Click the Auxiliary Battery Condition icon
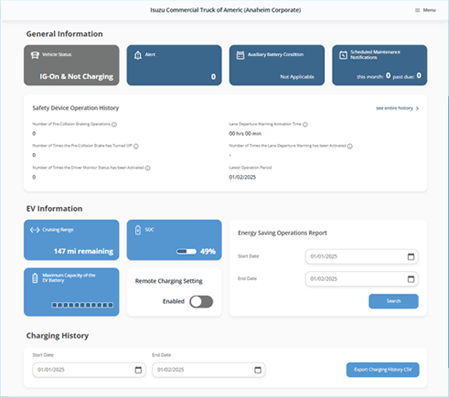 click(x=240, y=55)
